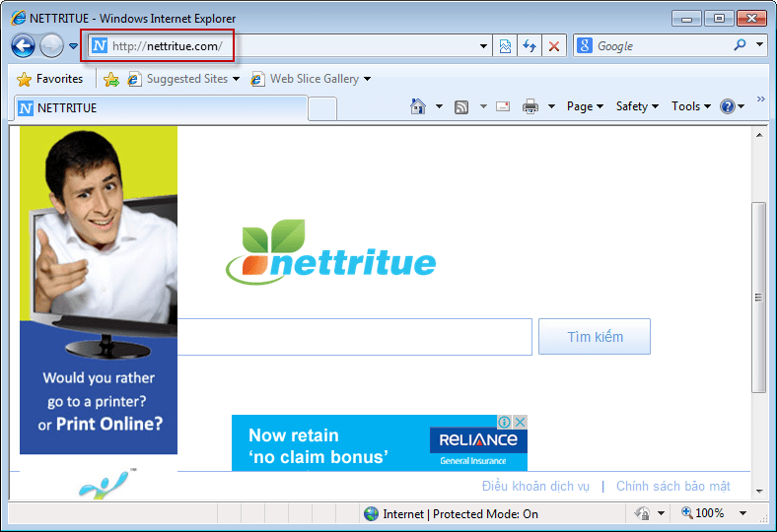Open the Chính sách bảo mật link
This screenshot has height=532, width=777.
pos(672,487)
